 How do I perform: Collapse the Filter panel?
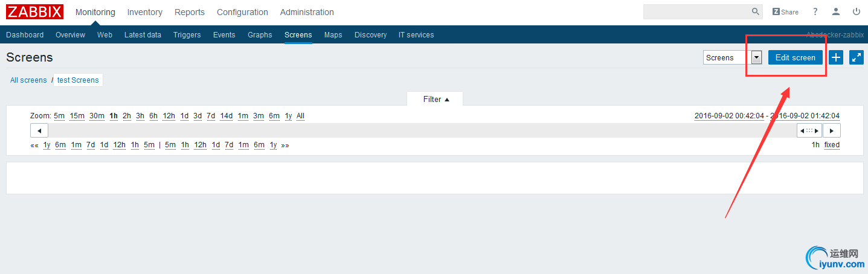point(436,99)
